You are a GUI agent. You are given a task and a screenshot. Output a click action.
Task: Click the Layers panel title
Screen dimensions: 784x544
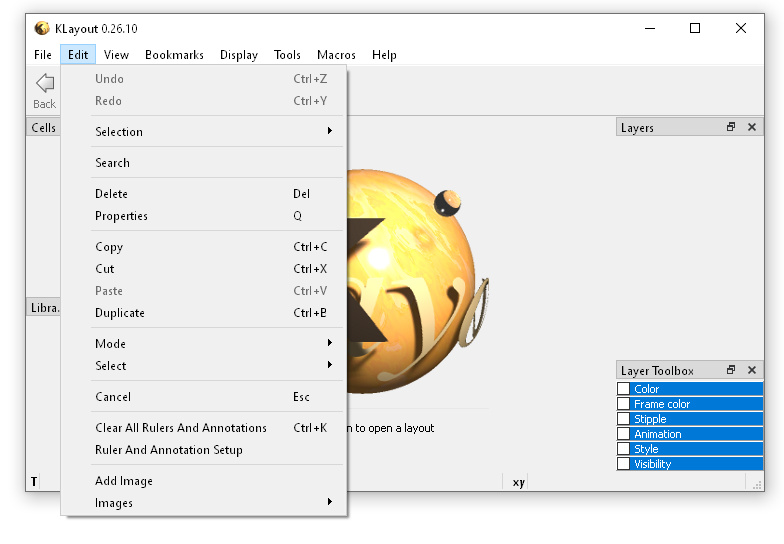(x=637, y=128)
